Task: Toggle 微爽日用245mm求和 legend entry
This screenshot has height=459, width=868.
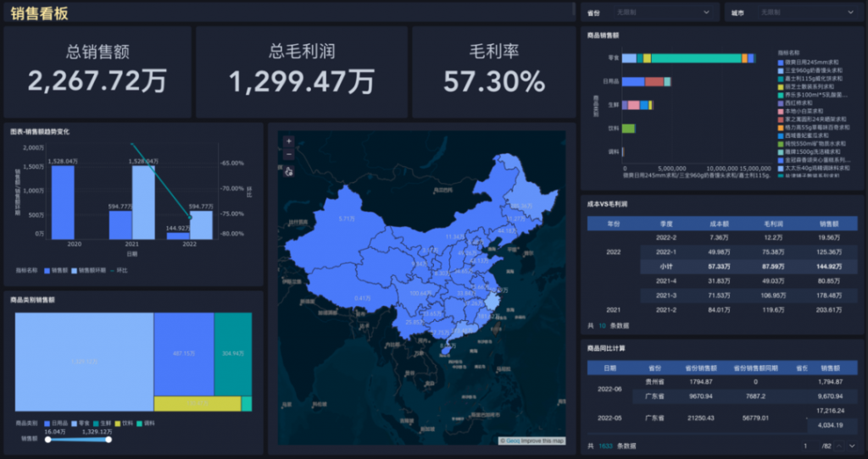Action: click(x=781, y=61)
